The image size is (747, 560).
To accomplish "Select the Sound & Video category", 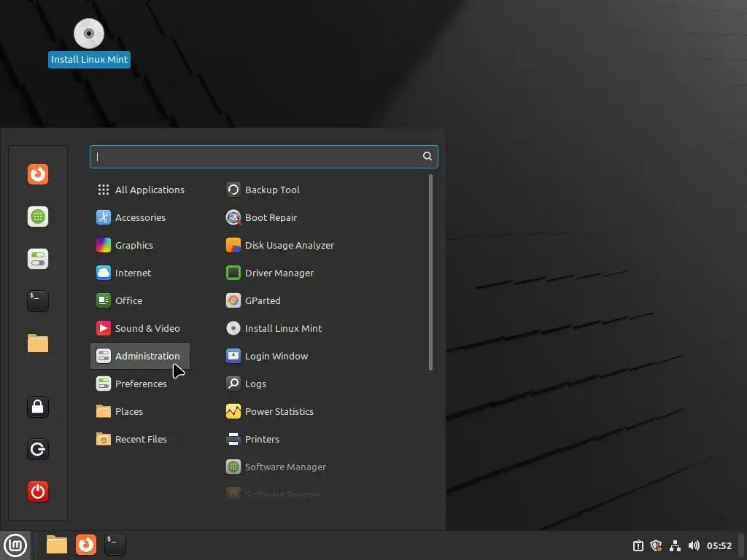I will [140, 328].
